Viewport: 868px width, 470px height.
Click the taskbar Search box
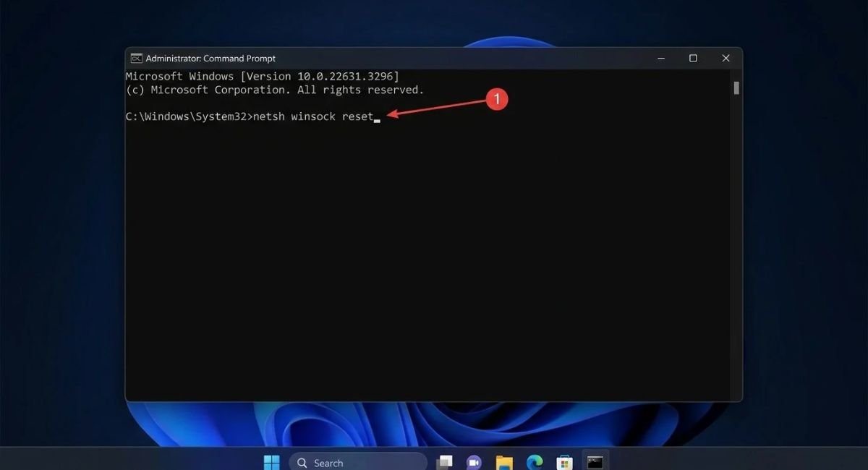(358, 462)
